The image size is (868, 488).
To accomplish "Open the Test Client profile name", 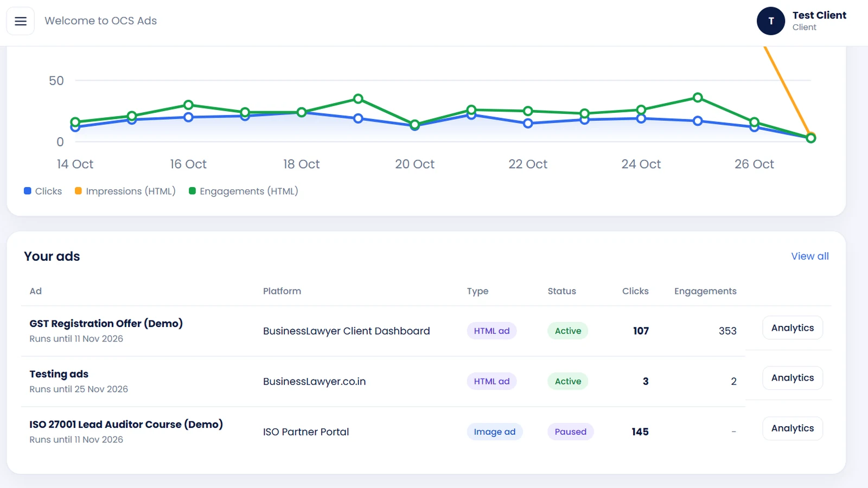I will [x=819, y=15].
